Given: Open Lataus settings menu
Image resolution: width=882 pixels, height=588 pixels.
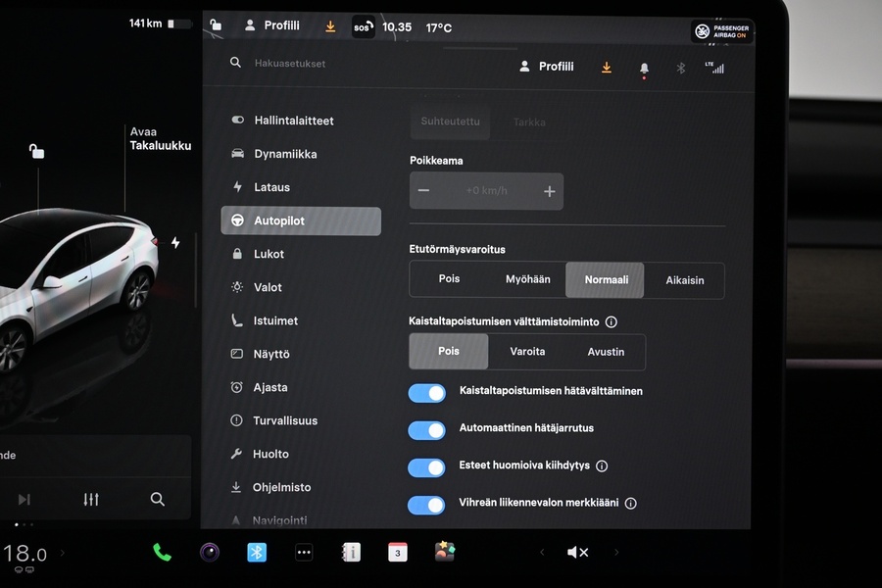Looking at the screenshot, I should coord(271,187).
